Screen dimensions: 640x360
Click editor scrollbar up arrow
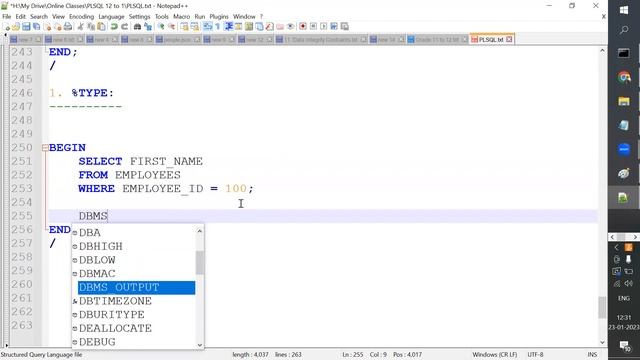tap(602, 51)
